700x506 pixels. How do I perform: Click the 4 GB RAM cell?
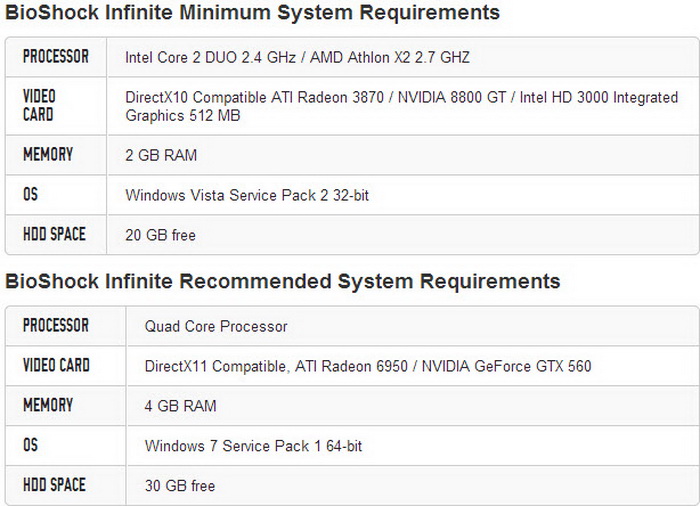180,406
